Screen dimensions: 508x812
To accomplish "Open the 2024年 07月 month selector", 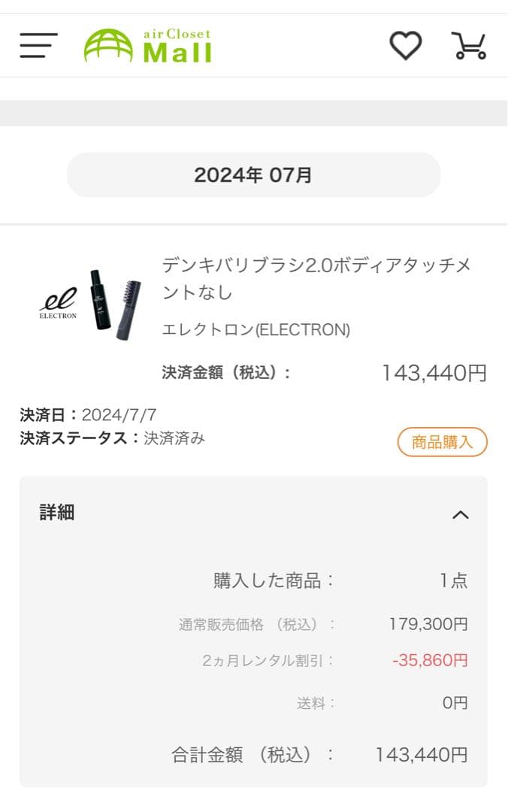I will (x=253, y=175).
